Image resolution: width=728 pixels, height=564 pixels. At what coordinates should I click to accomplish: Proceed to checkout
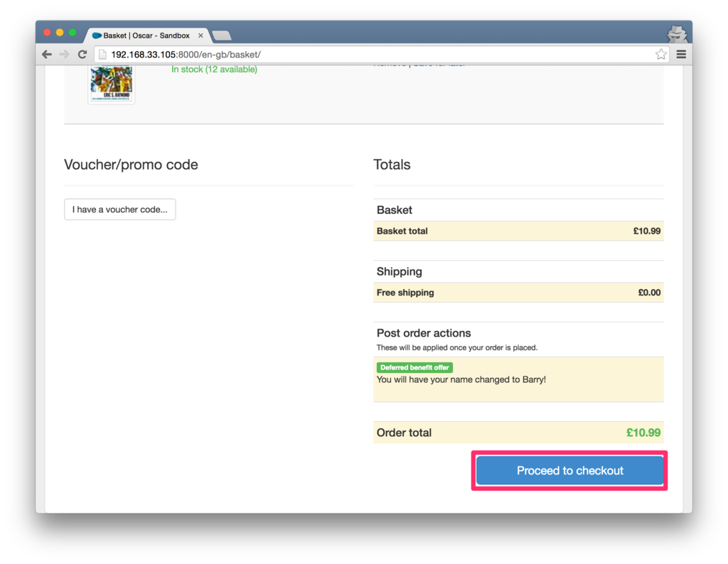click(x=569, y=470)
